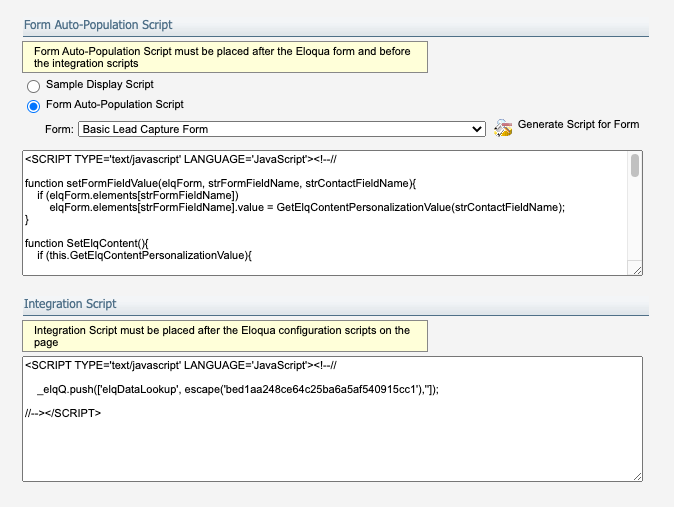Open the Form dropdown showing Basic Lead Capture Form

point(282,129)
